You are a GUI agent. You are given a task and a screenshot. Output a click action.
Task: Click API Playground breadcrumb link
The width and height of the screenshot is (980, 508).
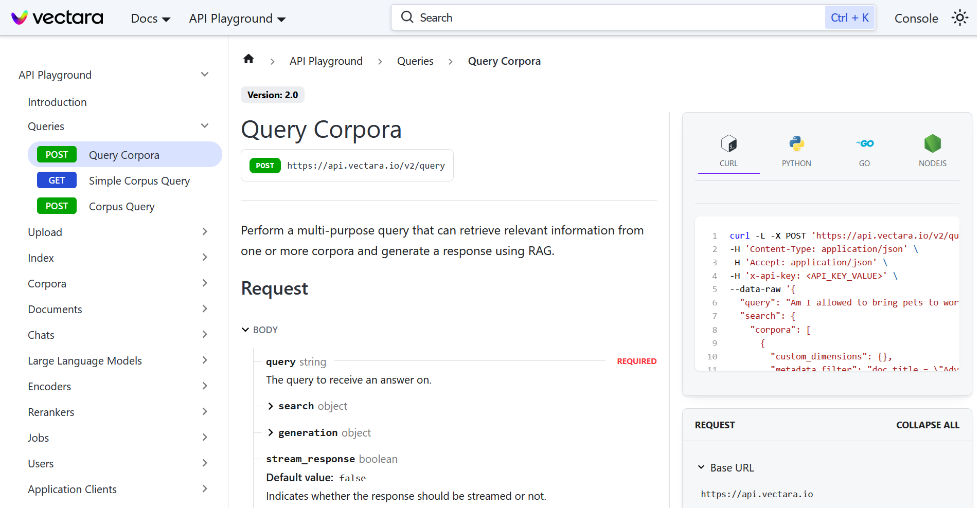click(326, 61)
